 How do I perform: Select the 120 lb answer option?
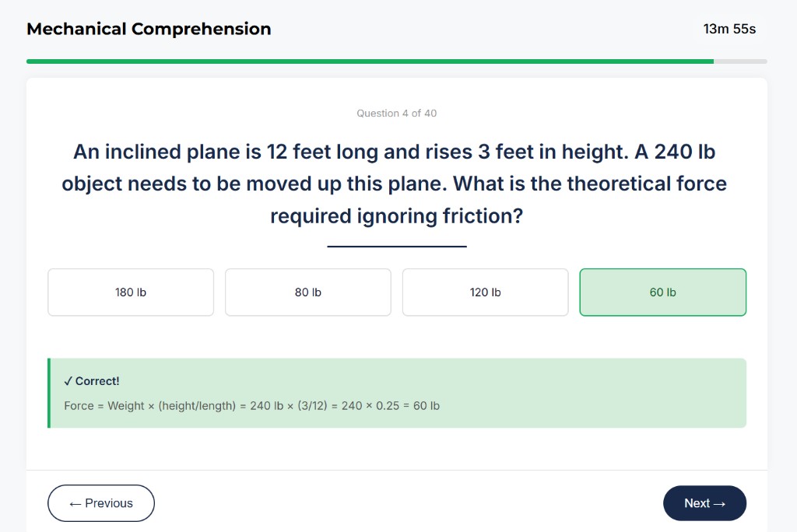485,292
